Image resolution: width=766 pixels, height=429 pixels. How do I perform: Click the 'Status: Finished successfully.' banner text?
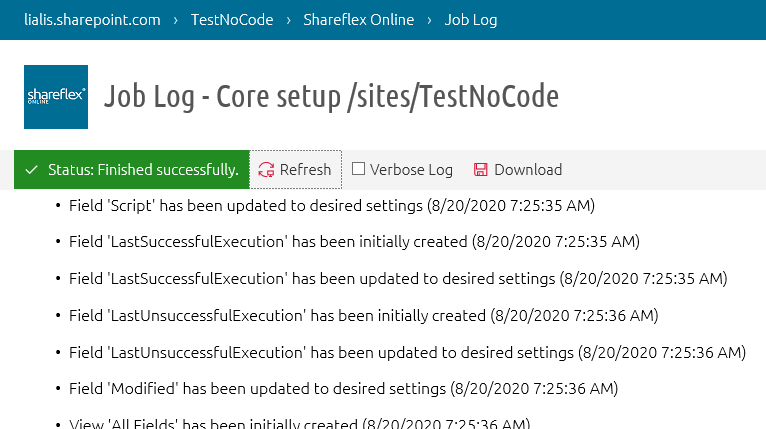[143, 170]
